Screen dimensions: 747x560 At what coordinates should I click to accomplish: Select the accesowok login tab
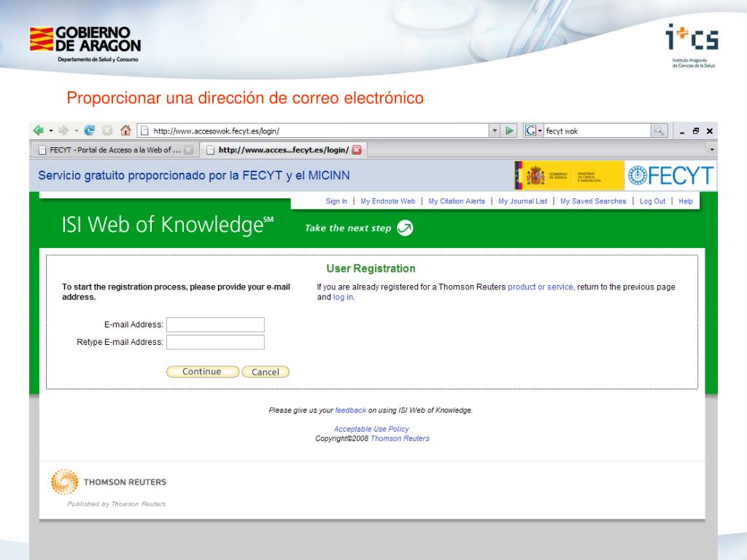tap(283, 150)
